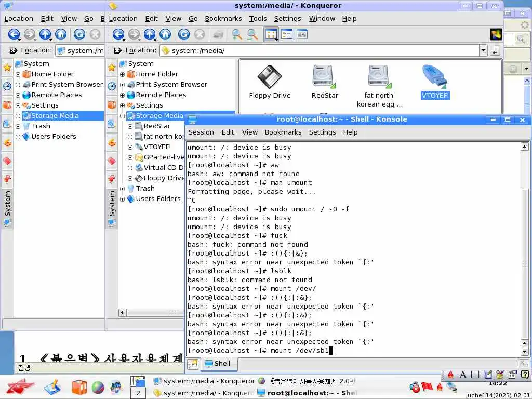Open location history dropdown arrow
532x399 pixels.
483,51
